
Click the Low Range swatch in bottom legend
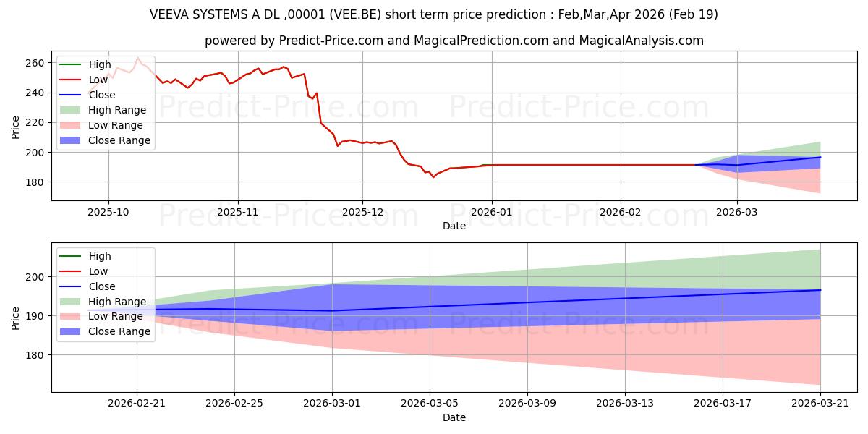click(x=73, y=317)
